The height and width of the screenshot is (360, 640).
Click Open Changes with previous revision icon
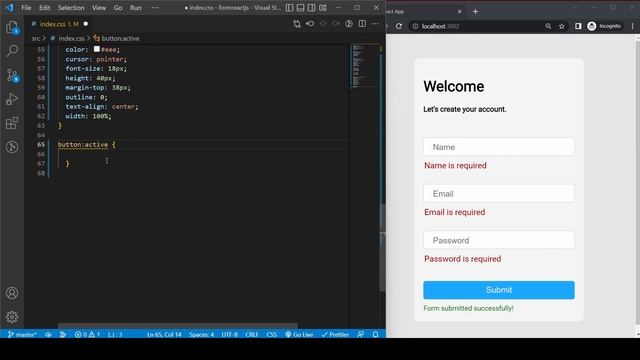[310, 24]
